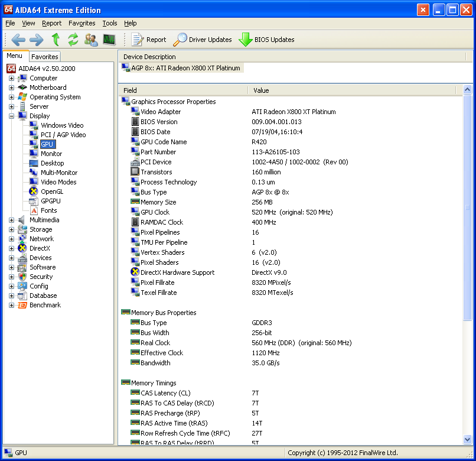476x461 pixels.
Task: Expand the Motherboard tree node
Action: coord(11,88)
